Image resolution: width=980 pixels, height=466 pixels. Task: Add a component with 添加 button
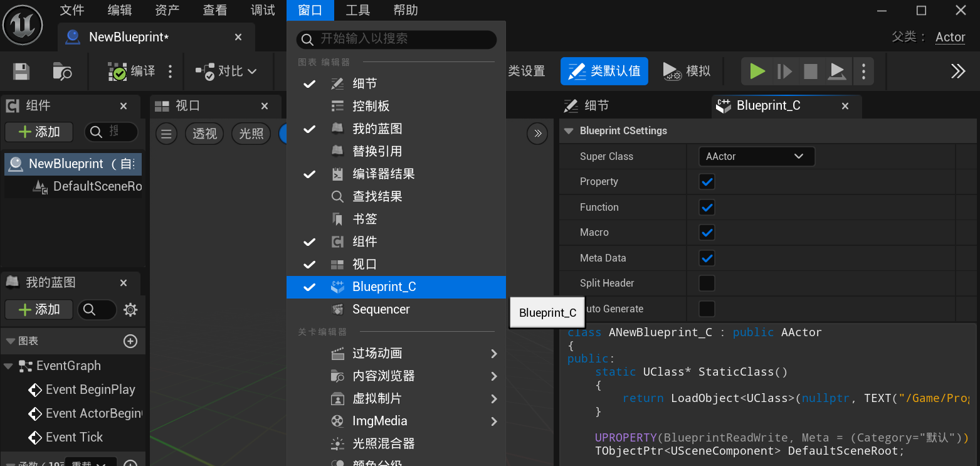(x=39, y=132)
